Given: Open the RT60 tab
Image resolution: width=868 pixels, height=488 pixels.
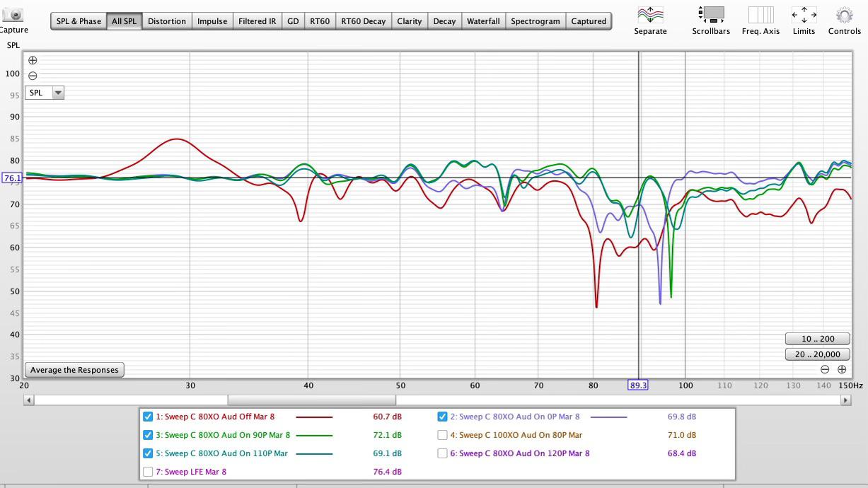Looking at the screenshot, I should pyautogui.click(x=320, y=21).
